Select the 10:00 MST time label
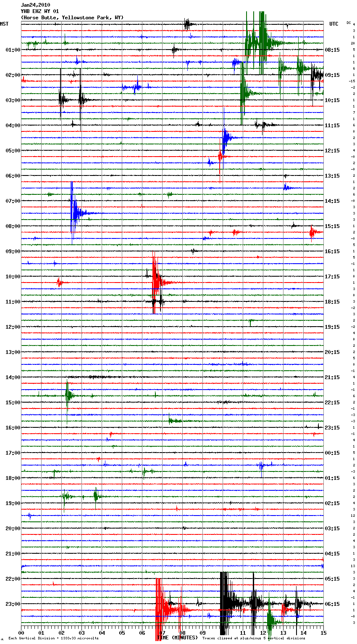The height and width of the screenshot is (644, 357). point(13,277)
